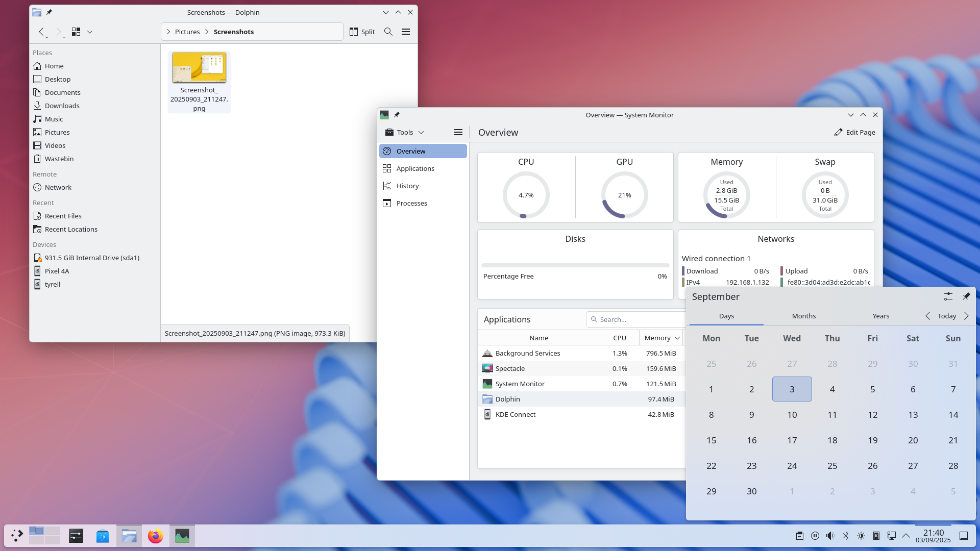
Task: Click the Today button in calendar
Action: click(946, 316)
